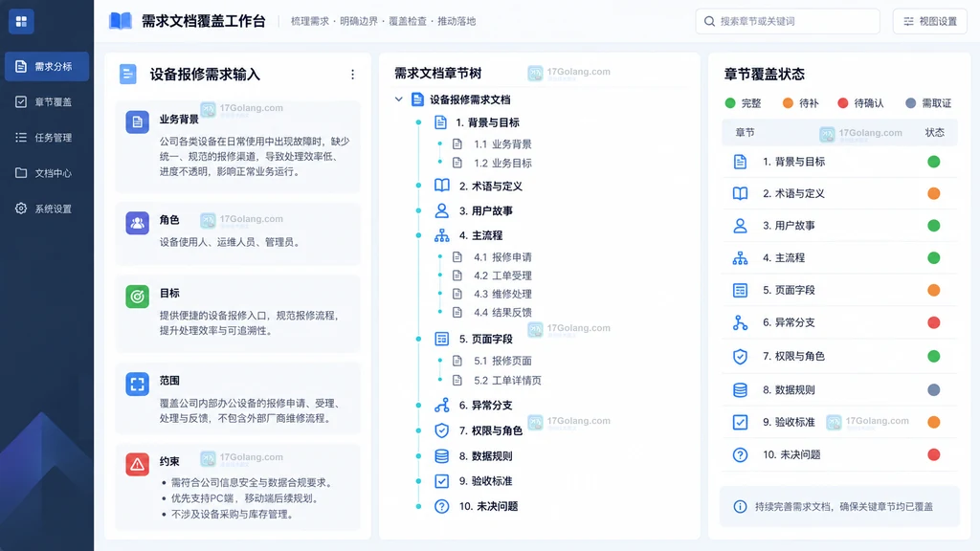Click the shield icon beside 7. 权限与角色 in tree
Viewport: 980px width, 551px height.
click(442, 430)
